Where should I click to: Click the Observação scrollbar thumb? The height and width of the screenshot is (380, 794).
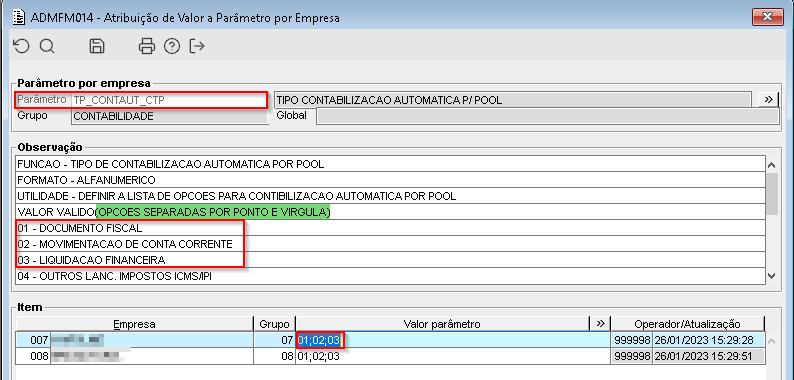[x=772, y=195]
